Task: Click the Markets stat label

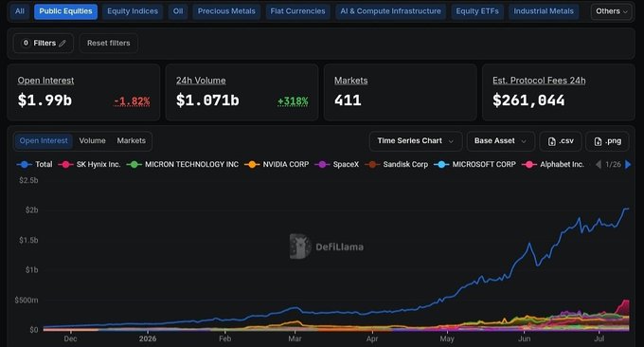Action: (350, 81)
